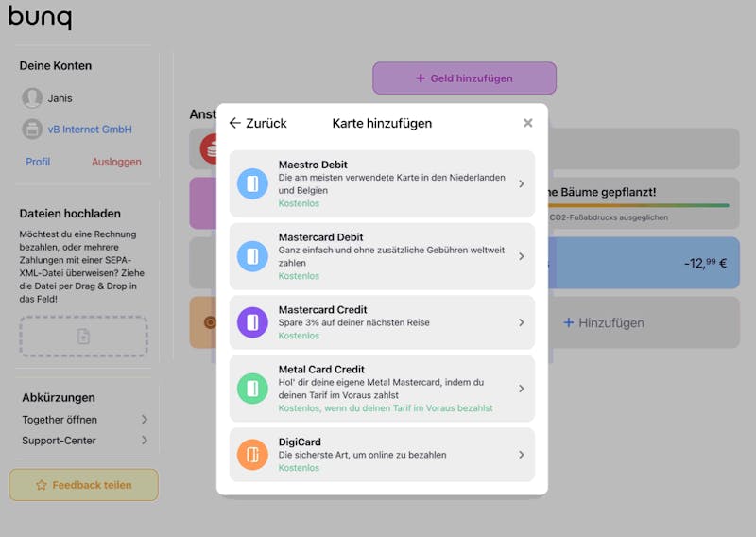Click the plus icon beside Hinzufügen
The width and height of the screenshot is (756, 537).
click(x=569, y=322)
